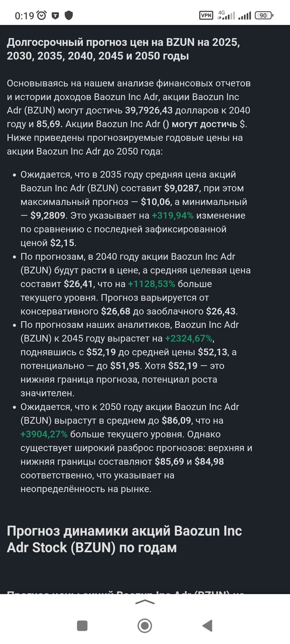Tap the VPN indicator icon
Viewport: 290px width, 644px height.
point(206,15)
